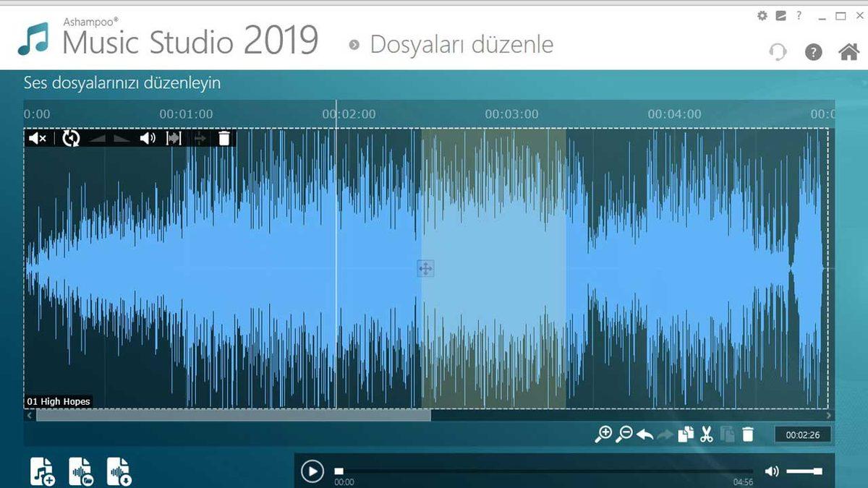Zoom in on the waveform

605,432
